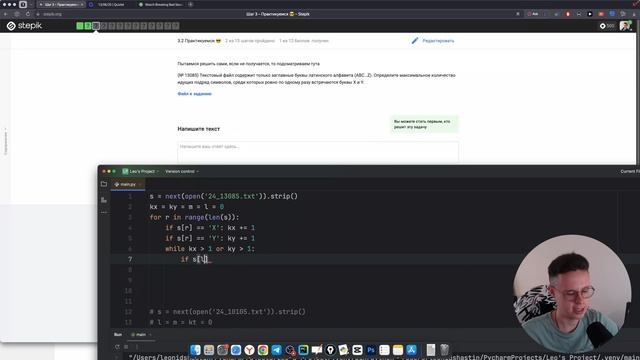The width and height of the screenshot is (640, 360).
Task: Select the Run tool window tab
Action: pos(118,334)
